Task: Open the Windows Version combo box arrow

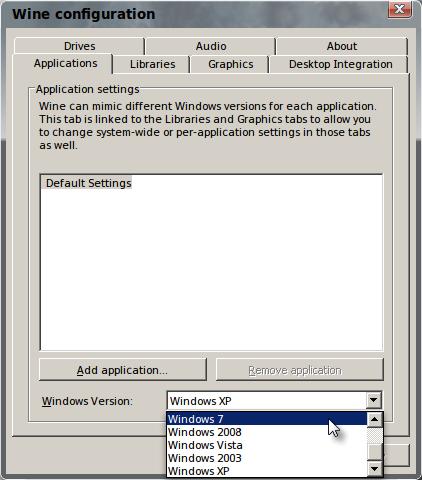Action: click(x=373, y=400)
